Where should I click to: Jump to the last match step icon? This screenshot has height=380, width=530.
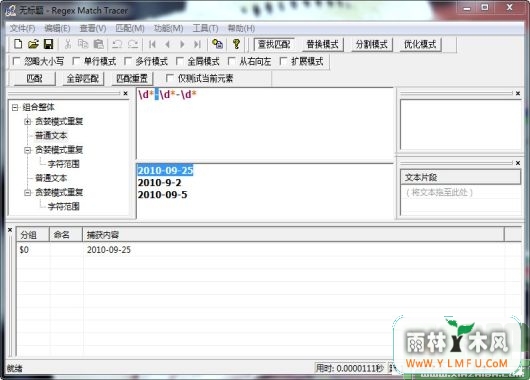point(197,44)
